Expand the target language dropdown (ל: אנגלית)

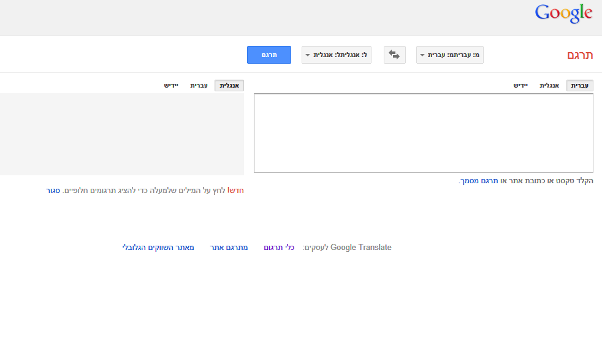click(x=336, y=55)
